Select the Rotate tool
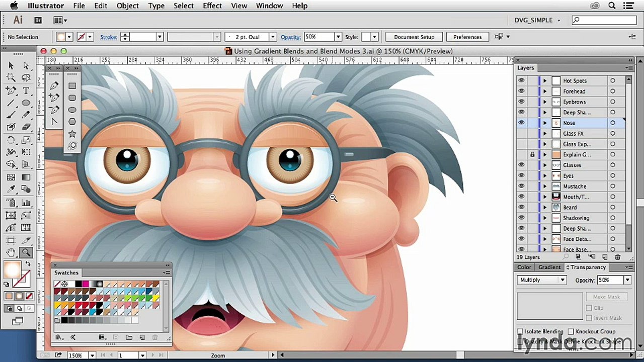The height and width of the screenshot is (362, 644). (x=11, y=140)
